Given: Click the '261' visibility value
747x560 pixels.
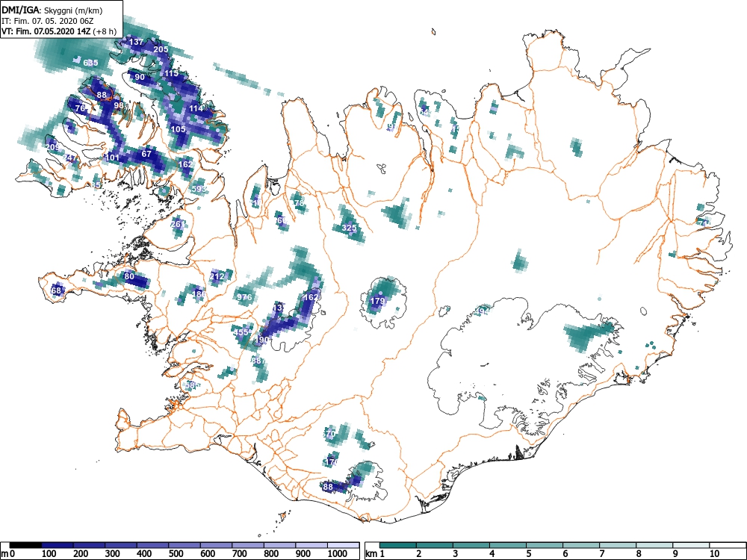Looking at the screenshot, I should tap(177, 224).
